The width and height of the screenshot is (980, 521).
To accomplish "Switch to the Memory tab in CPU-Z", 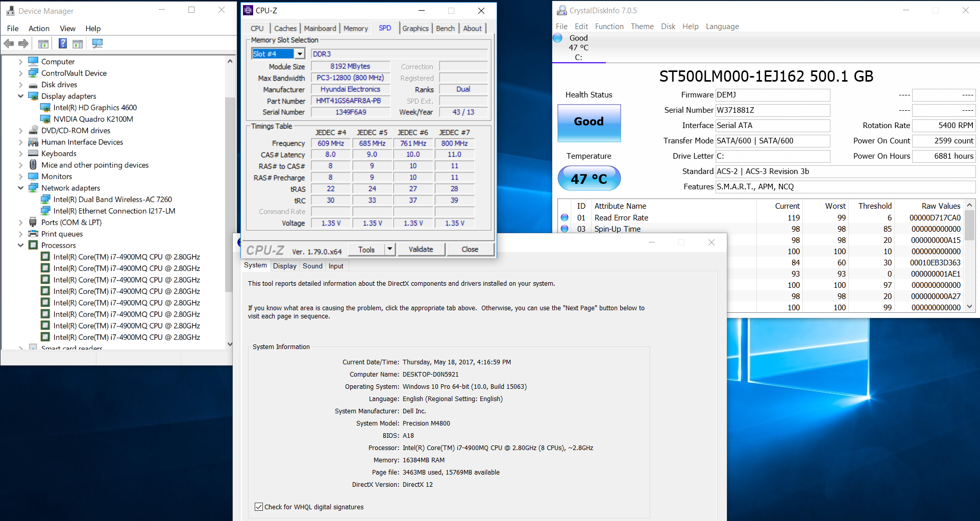I will click(x=356, y=29).
